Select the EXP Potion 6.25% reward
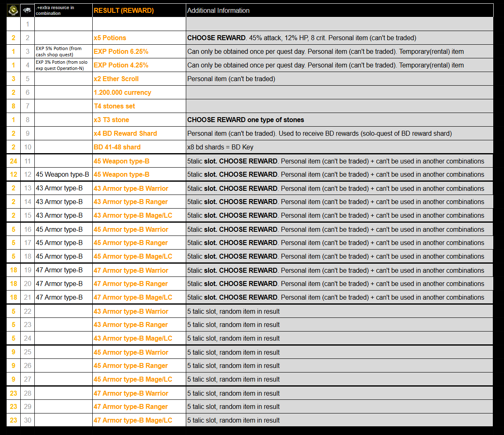 [x=121, y=51]
